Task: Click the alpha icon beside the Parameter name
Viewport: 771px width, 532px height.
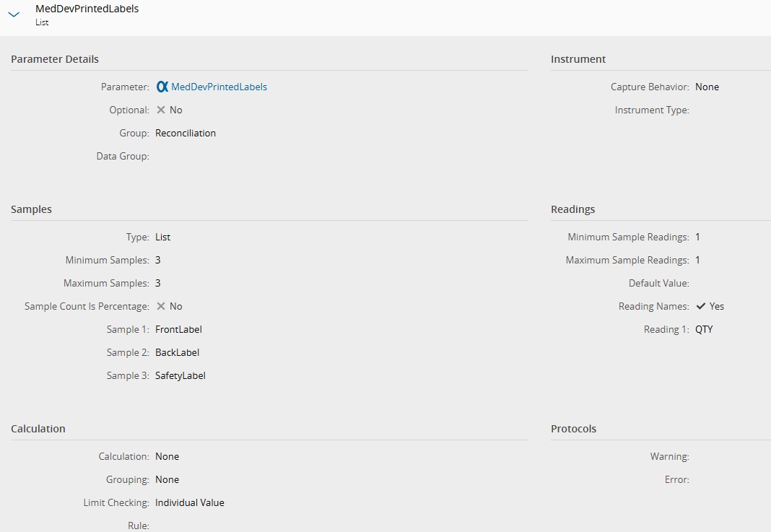Action: click(x=162, y=87)
